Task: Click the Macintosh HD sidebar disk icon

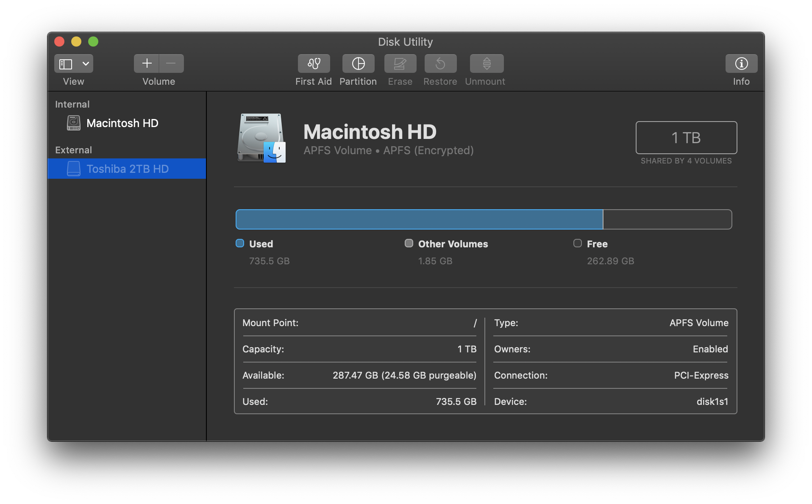Action: coord(74,123)
